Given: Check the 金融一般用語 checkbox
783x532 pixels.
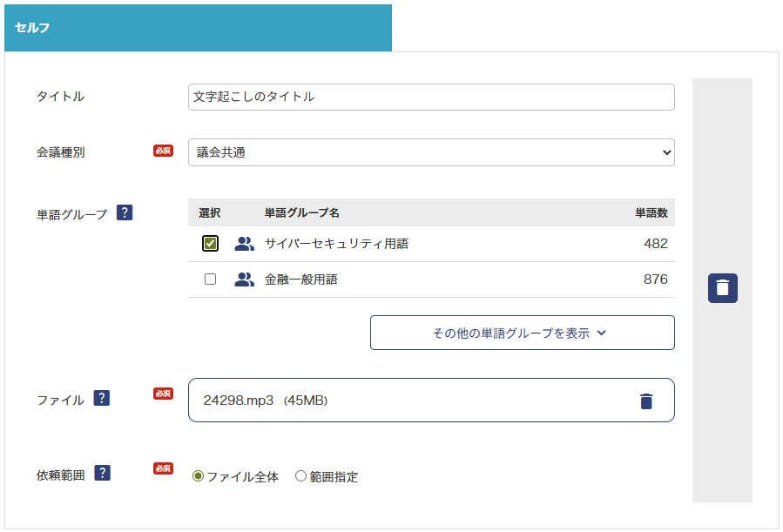Looking at the screenshot, I should click(x=210, y=279).
